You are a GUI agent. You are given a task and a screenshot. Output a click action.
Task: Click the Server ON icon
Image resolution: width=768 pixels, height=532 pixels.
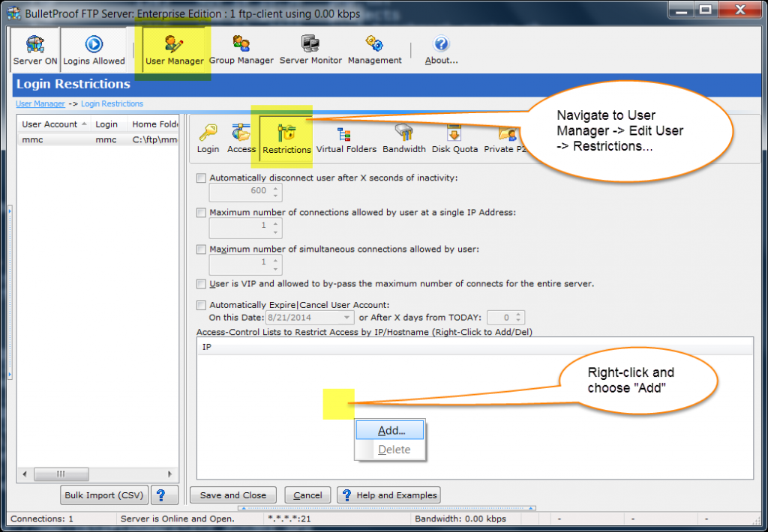(x=34, y=46)
